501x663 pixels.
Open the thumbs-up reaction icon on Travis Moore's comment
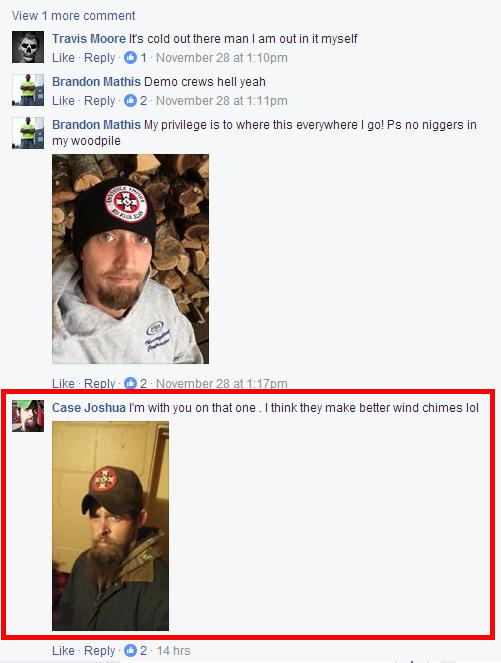pyautogui.click(x=131, y=58)
